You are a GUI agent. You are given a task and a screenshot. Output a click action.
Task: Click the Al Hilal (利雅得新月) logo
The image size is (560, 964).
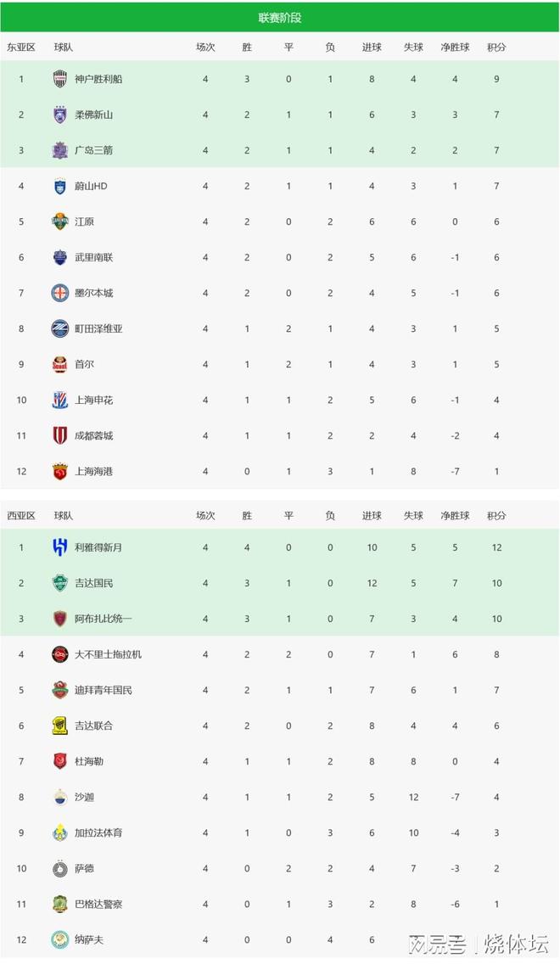tap(60, 547)
